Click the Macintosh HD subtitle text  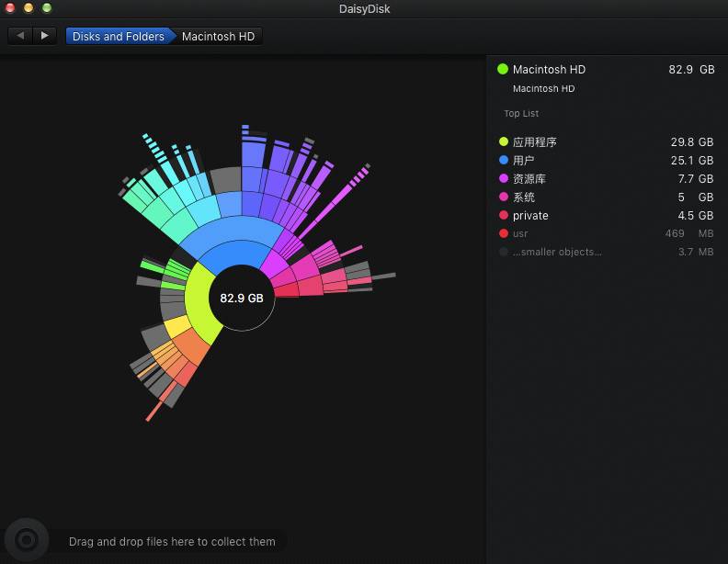point(543,88)
